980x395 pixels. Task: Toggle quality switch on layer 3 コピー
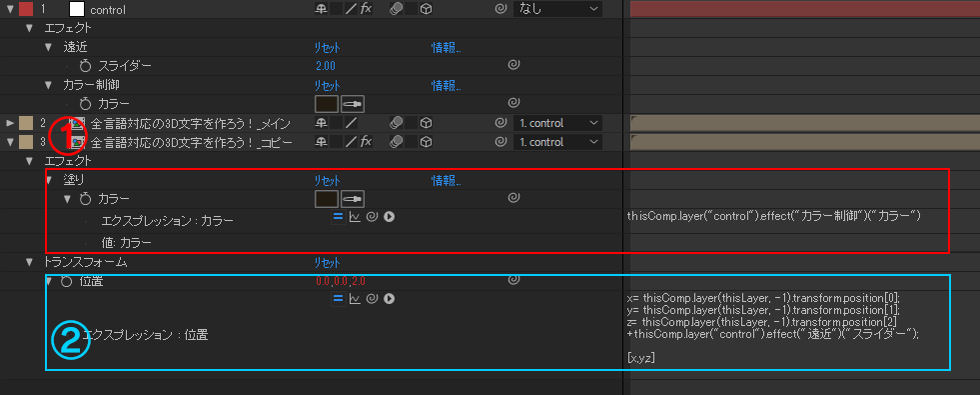pyautogui.click(x=352, y=142)
